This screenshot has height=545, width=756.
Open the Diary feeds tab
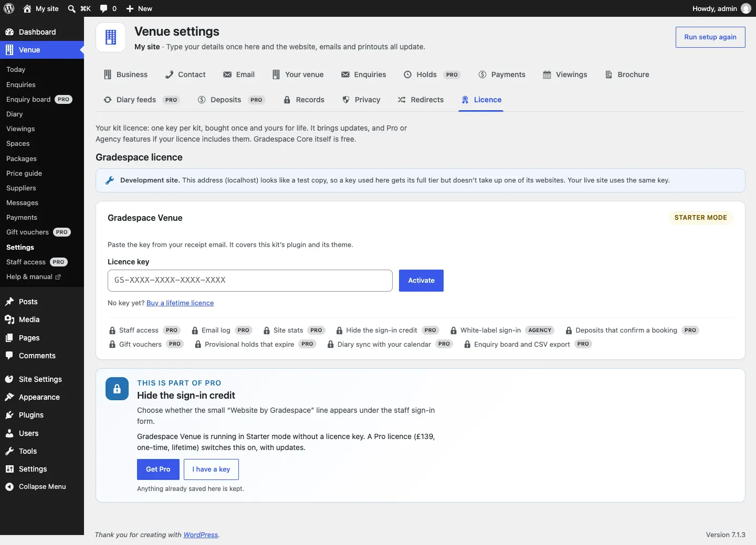tap(141, 100)
